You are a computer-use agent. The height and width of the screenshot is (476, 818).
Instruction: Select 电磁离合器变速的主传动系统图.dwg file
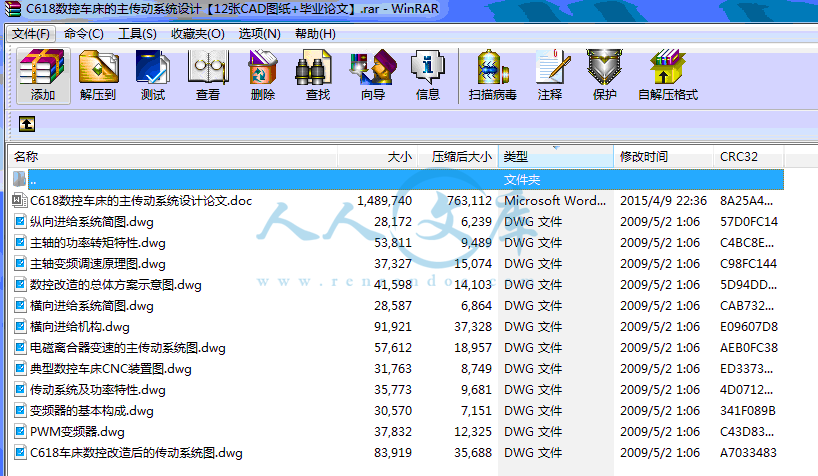tap(128, 348)
